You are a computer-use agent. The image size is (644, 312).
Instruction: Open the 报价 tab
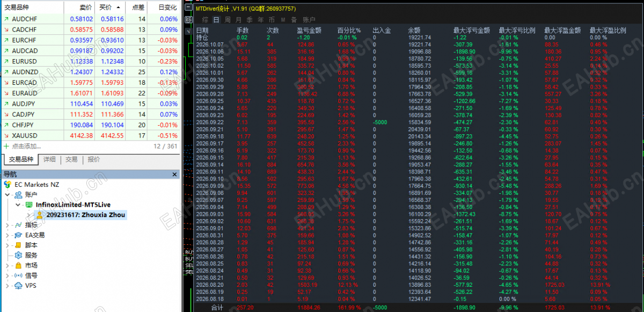[93, 159]
